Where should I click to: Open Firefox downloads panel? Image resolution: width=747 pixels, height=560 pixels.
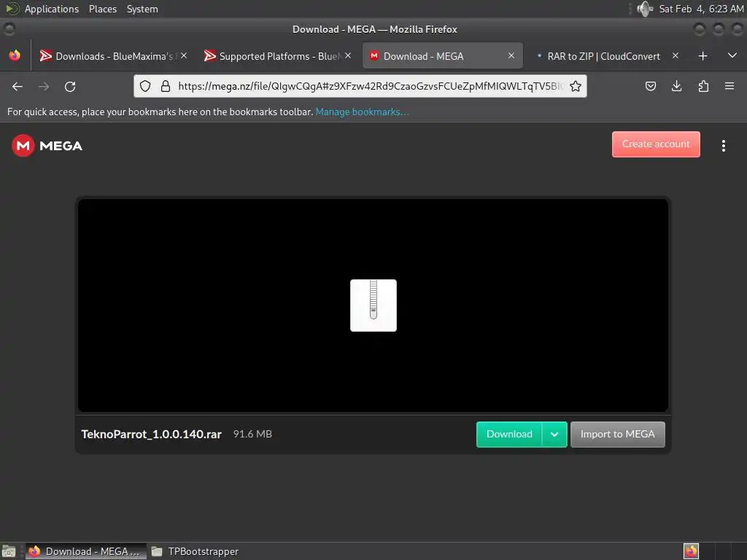coord(676,86)
